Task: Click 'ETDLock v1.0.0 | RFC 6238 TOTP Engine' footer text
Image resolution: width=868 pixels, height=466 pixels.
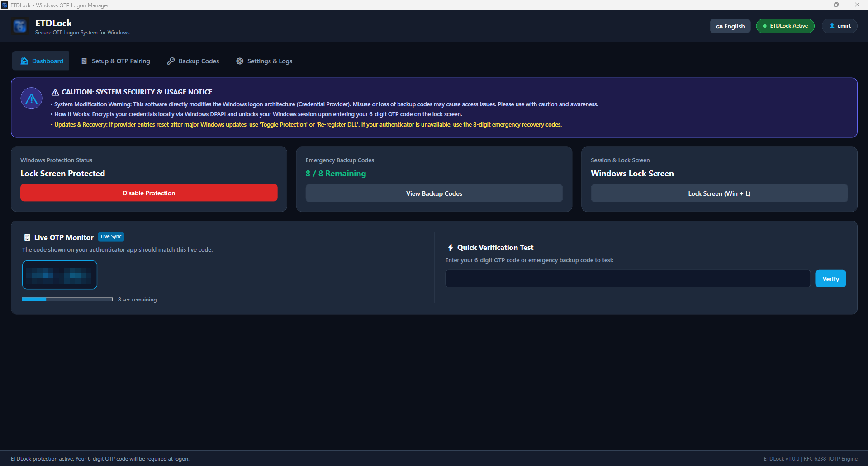Action: point(811,459)
